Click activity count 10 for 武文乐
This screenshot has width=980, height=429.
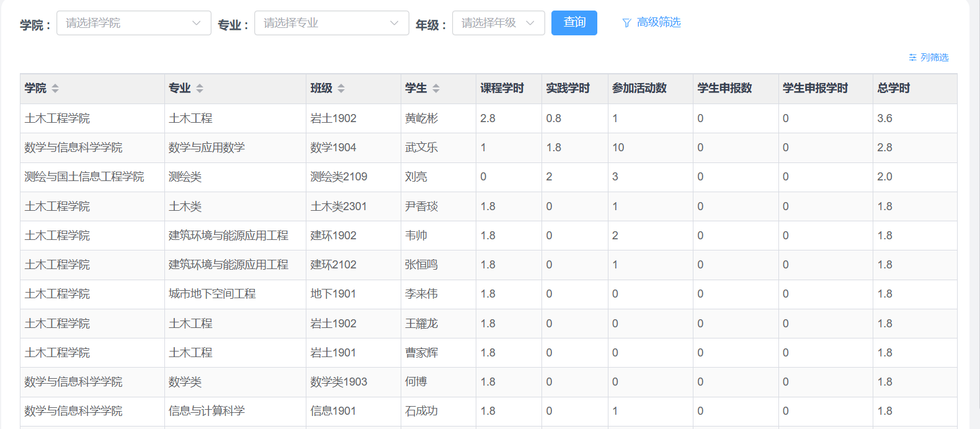pyautogui.click(x=618, y=148)
